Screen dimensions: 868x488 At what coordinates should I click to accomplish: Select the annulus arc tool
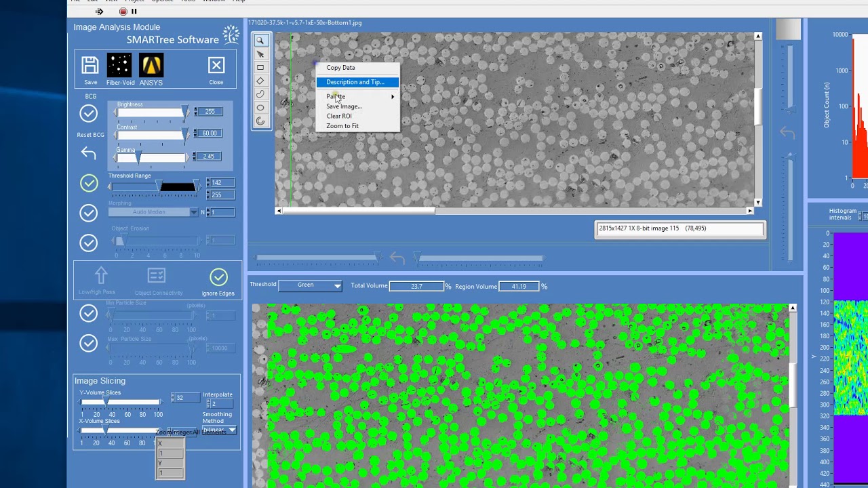tap(260, 121)
